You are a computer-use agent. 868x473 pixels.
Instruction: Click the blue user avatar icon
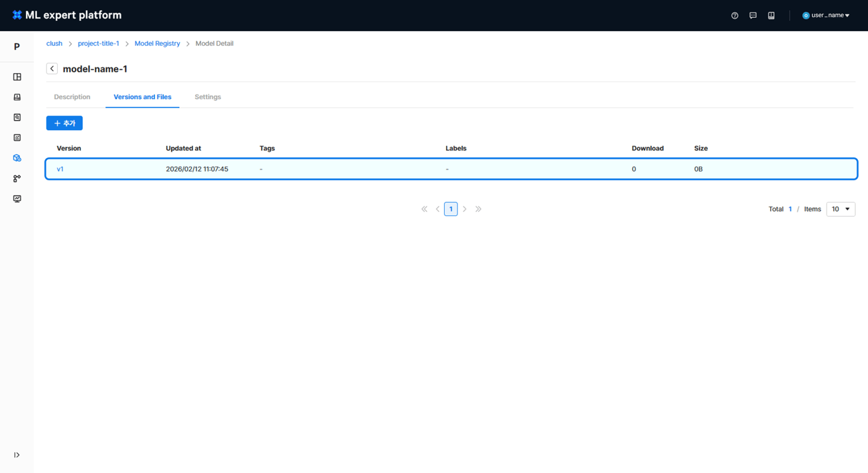[x=806, y=15]
